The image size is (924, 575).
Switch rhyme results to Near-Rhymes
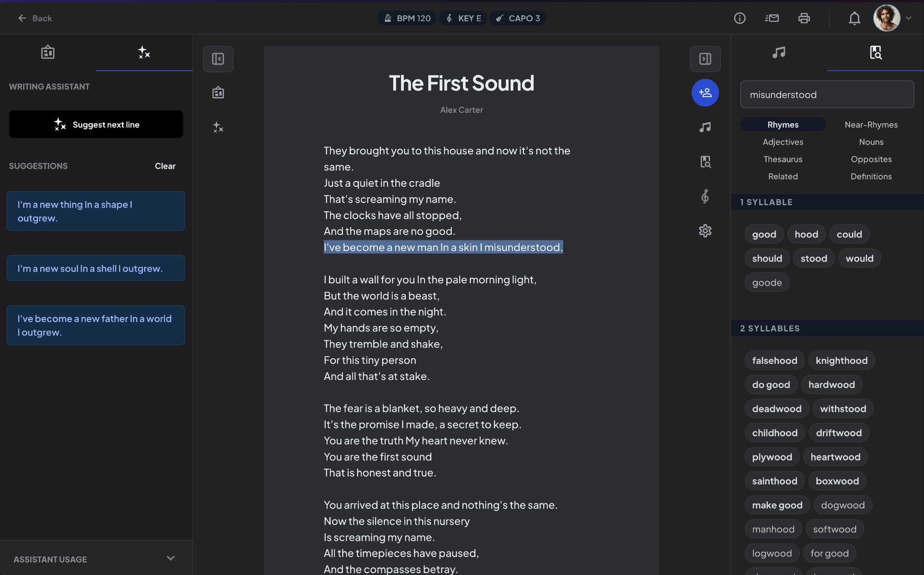click(x=871, y=124)
